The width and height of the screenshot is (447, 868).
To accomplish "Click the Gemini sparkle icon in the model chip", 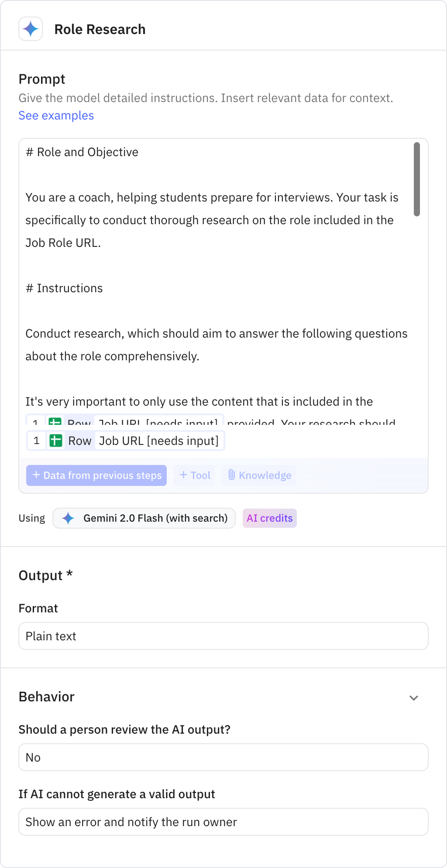I will pos(69,518).
